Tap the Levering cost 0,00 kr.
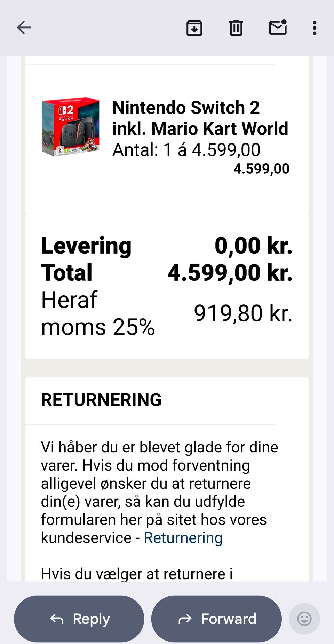Image resolution: width=334 pixels, height=644 pixels. pyautogui.click(x=253, y=246)
